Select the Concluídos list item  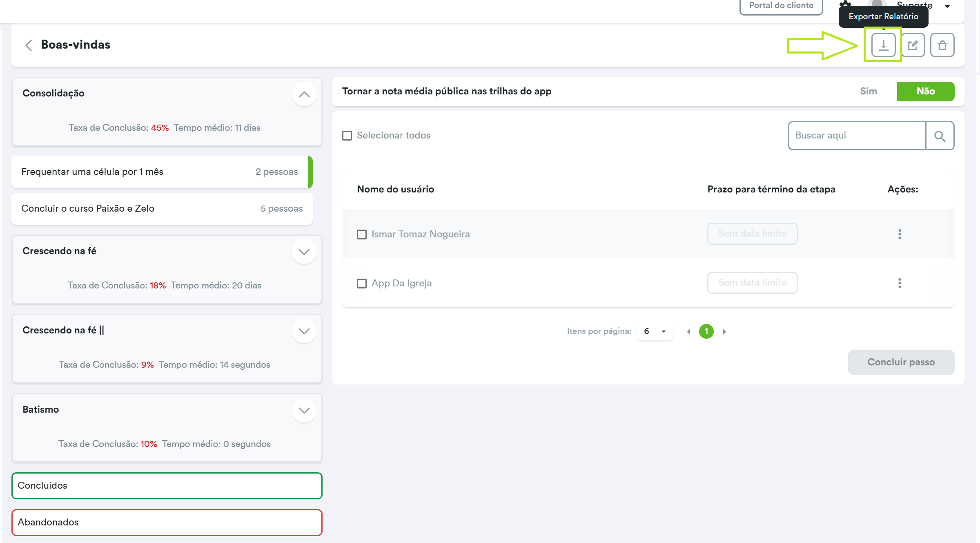(167, 485)
